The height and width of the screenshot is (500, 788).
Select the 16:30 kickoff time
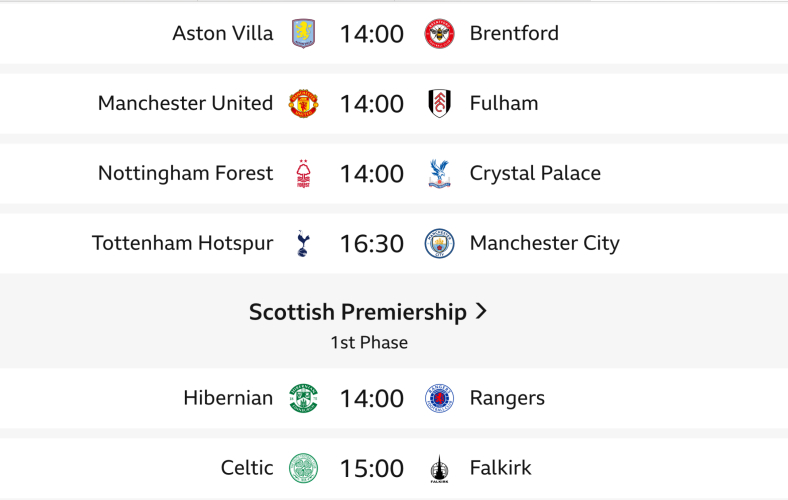[x=371, y=244]
